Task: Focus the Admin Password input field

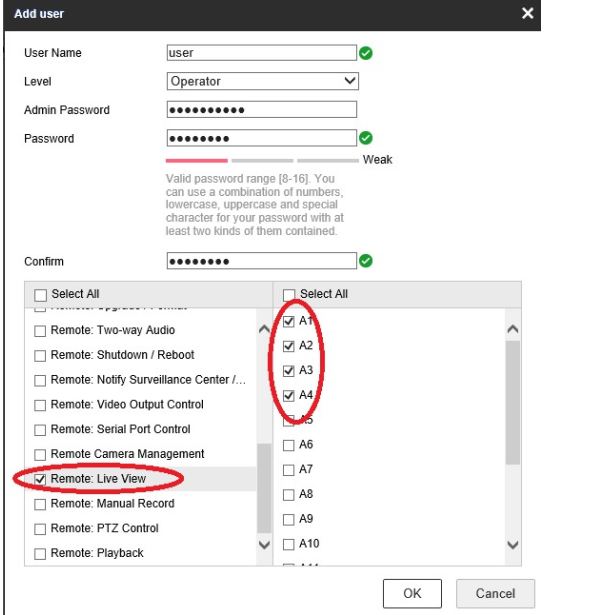Action: point(262,109)
